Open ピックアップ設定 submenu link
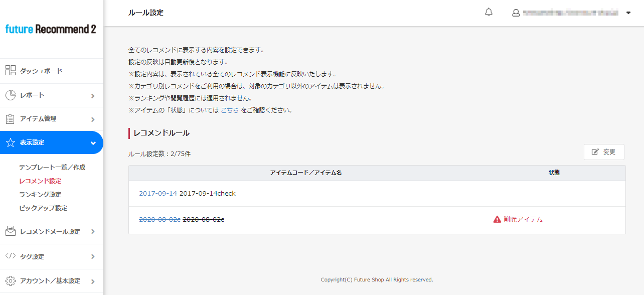The image size is (644, 295). pyautogui.click(x=43, y=208)
